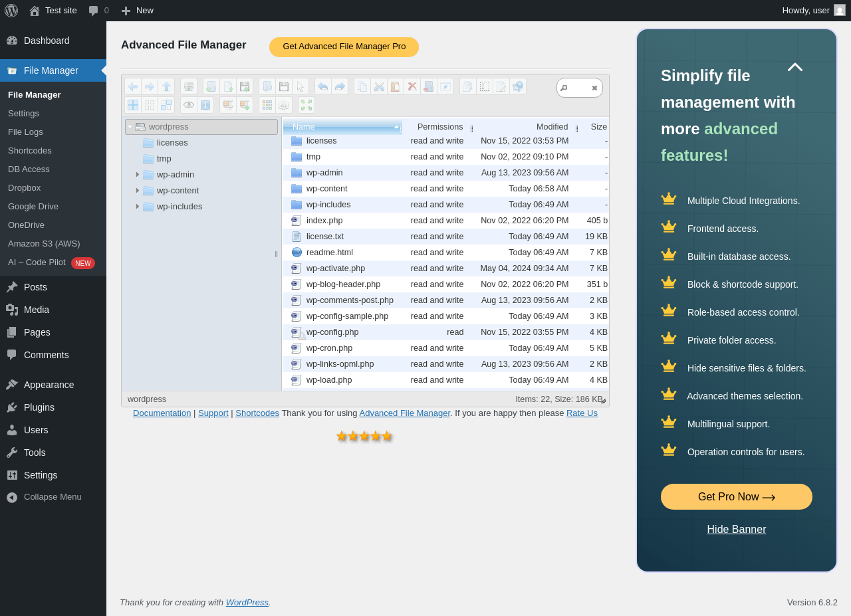851x616 pixels.
Task: Click the Resize and rotate image icon
Action: [518, 86]
